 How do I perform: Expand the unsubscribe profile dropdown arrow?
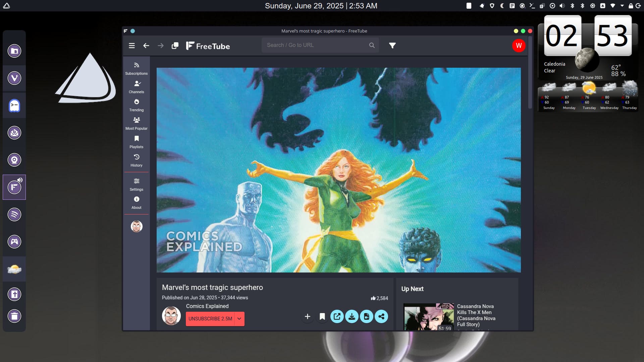239,319
